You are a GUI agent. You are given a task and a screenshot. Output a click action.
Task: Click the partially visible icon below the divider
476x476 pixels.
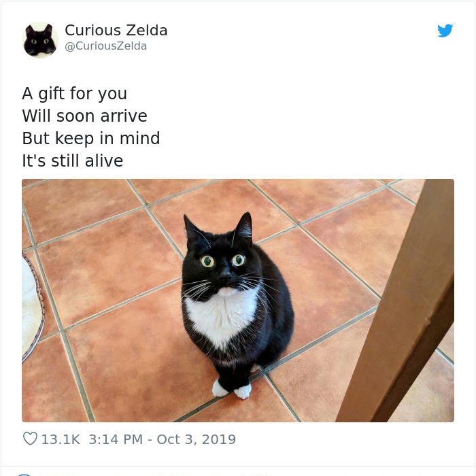click(x=24, y=474)
